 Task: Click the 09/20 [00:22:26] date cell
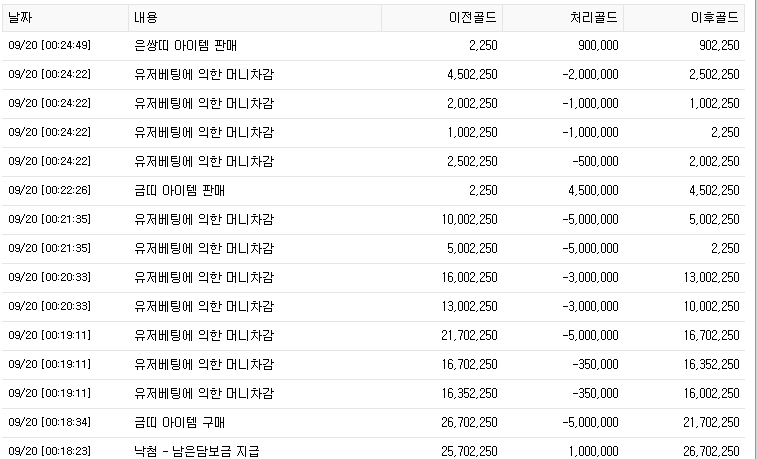[x=49, y=190]
